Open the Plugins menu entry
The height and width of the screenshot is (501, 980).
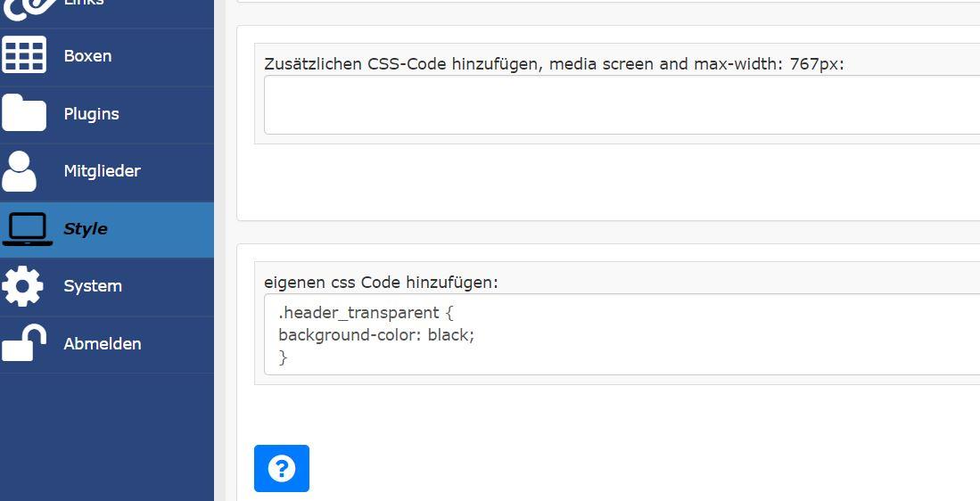click(91, 114)
